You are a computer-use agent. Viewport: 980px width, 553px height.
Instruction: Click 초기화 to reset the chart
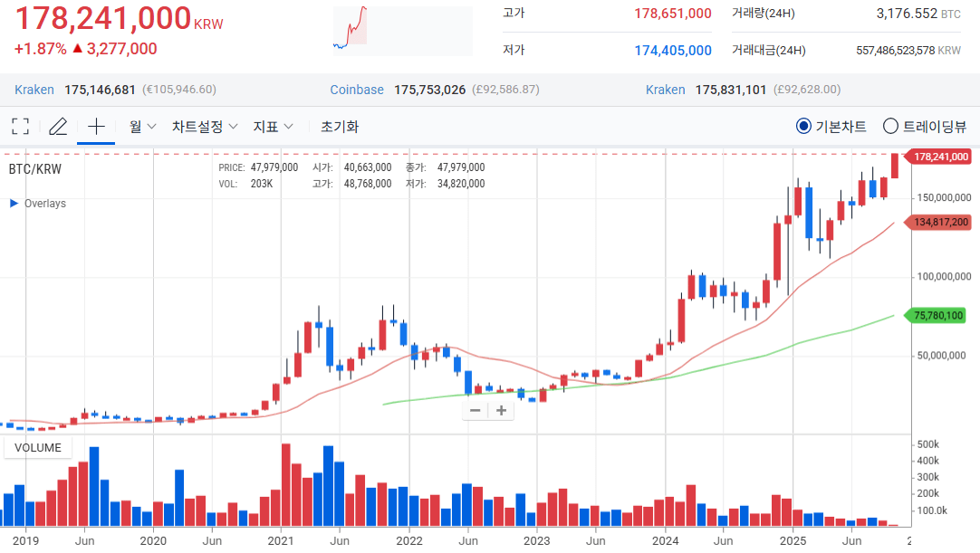point(340,127)
